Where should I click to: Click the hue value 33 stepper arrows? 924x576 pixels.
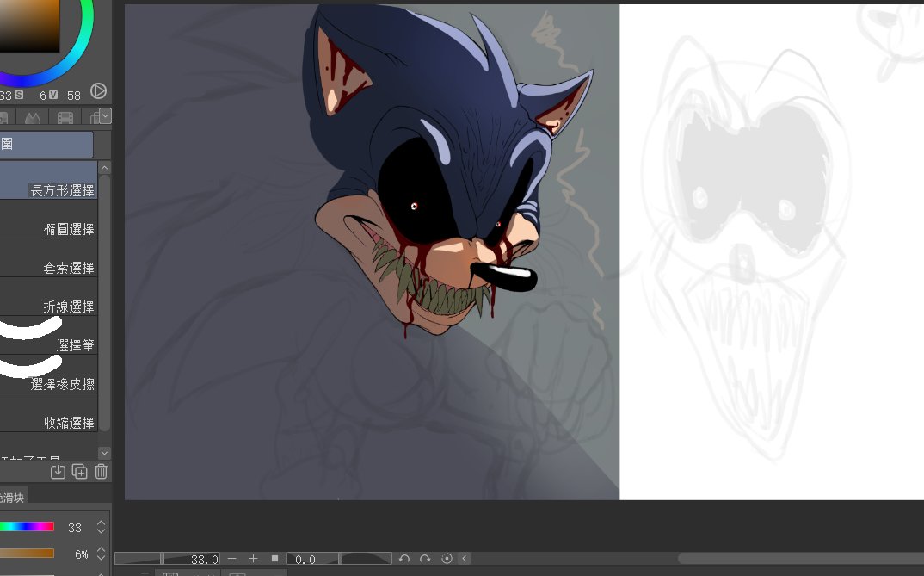click(x=102, y=527)
